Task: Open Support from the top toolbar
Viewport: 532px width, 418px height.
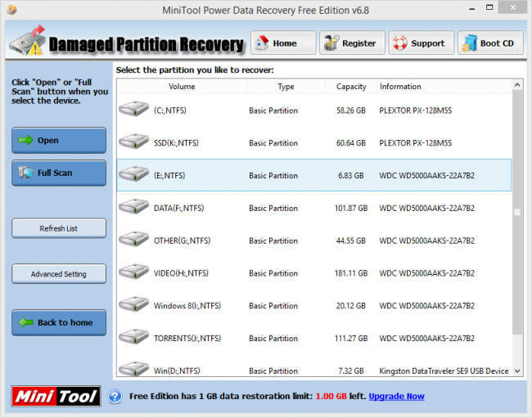Action: pos(421,43)
